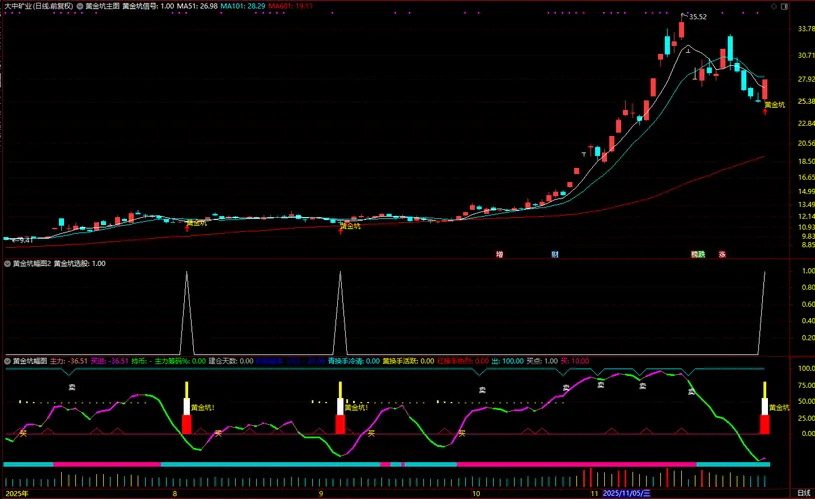
Task: Click the 2025年 label on time axis
Action: coord(17,493)
